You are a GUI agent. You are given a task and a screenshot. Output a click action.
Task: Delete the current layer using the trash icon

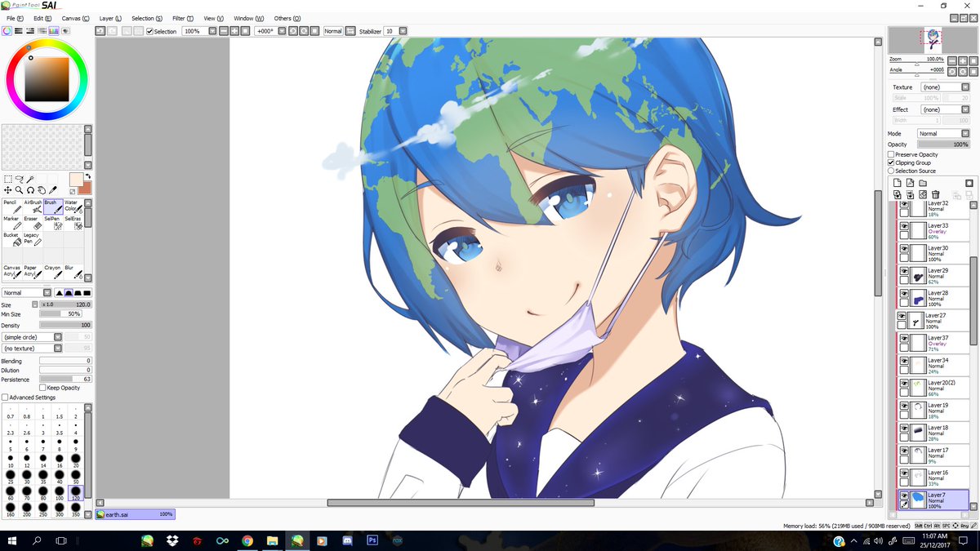936,194
